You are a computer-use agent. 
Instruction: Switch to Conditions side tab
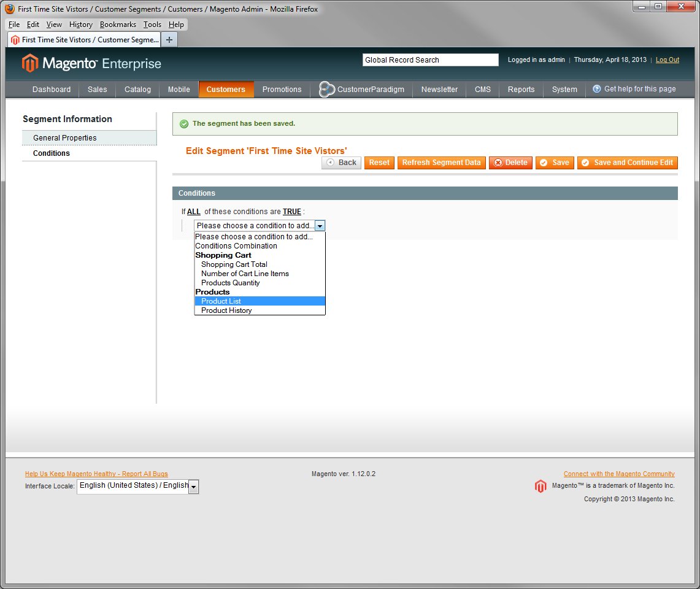coord(90,153)
